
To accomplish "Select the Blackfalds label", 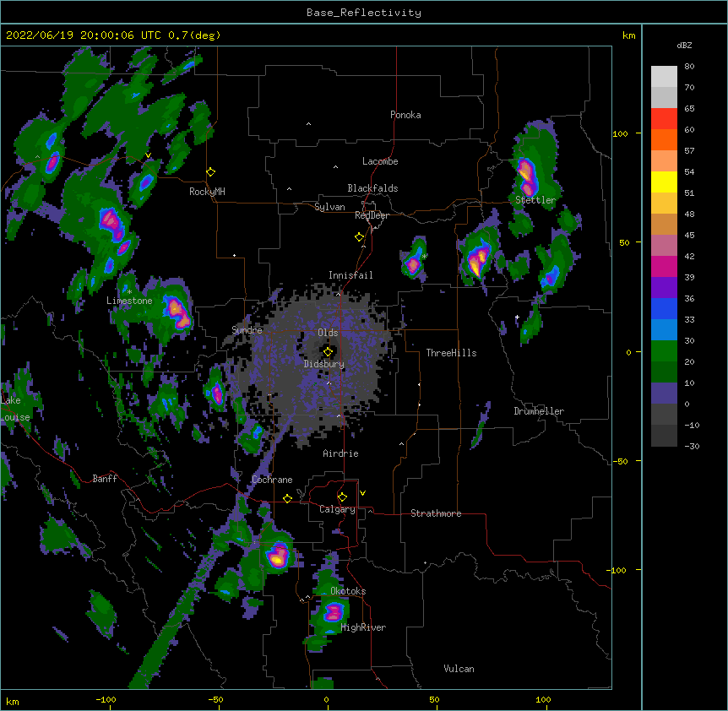I will click(372, 188).
